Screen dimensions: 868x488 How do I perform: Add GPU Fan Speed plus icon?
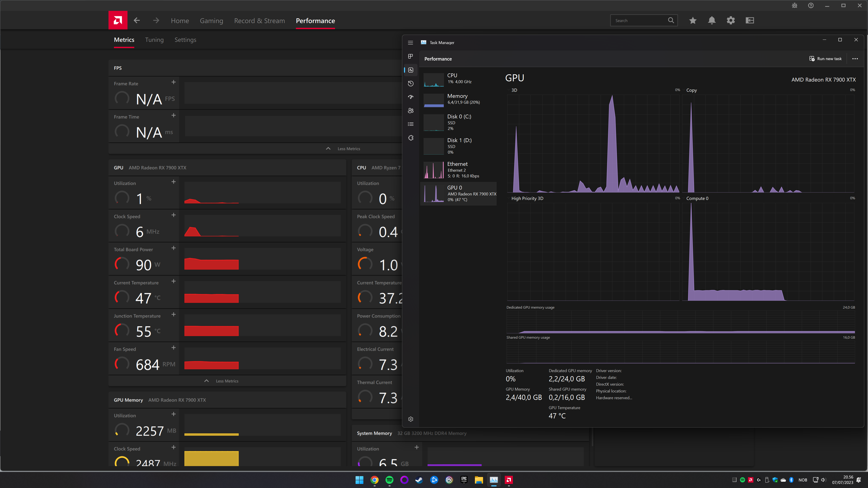click(x=174, y=347)
